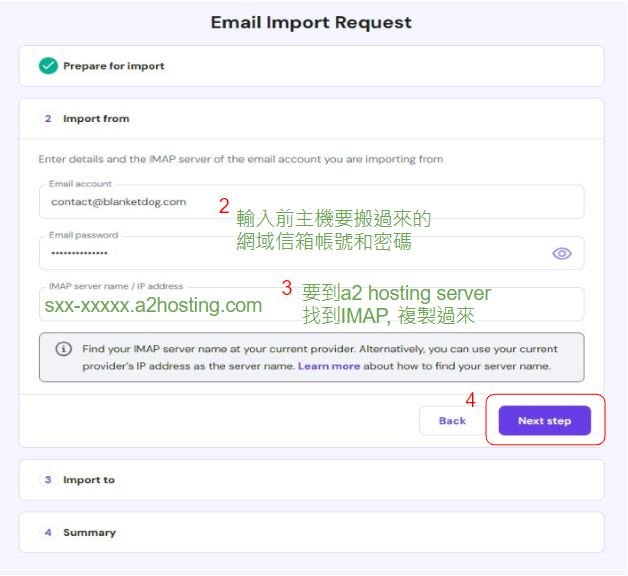Click into the Email password field

(312, 253)
